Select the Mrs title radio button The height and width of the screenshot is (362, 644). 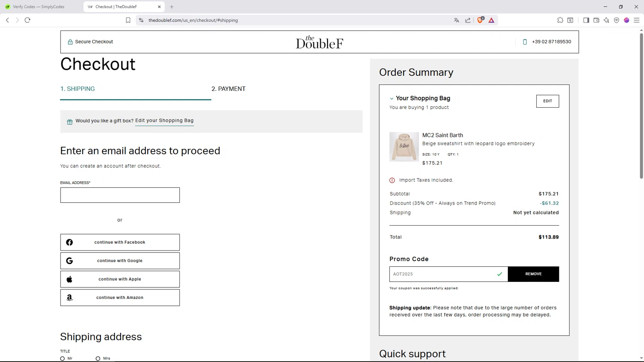click(98, 359)
